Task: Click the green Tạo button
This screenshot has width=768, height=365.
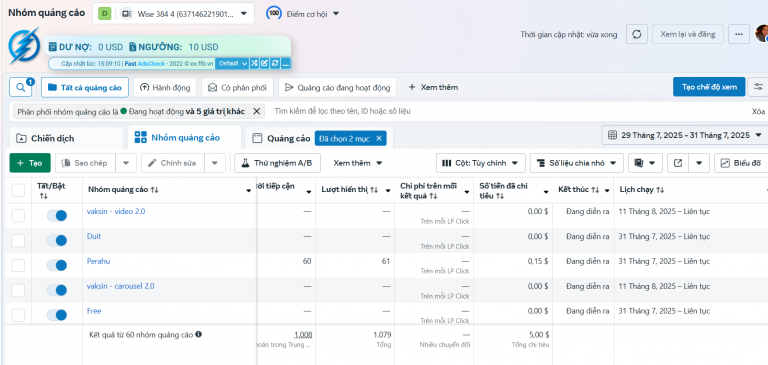Action: tap(30, 163)
